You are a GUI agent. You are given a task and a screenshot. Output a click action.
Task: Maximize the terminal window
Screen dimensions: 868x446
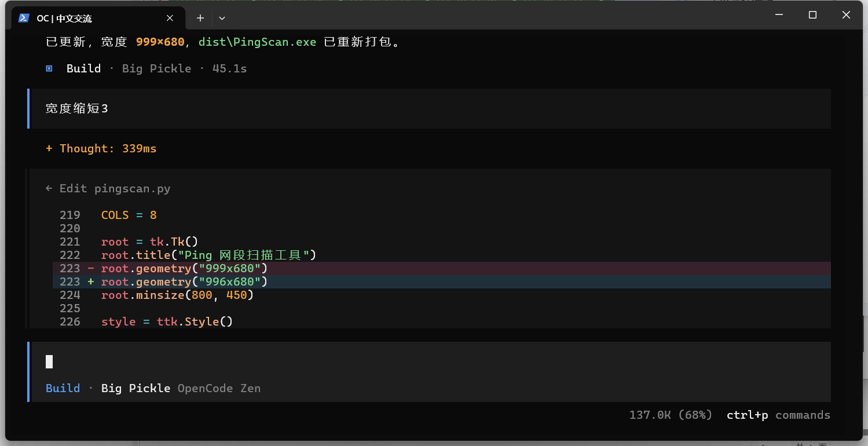tap(812, 15)
